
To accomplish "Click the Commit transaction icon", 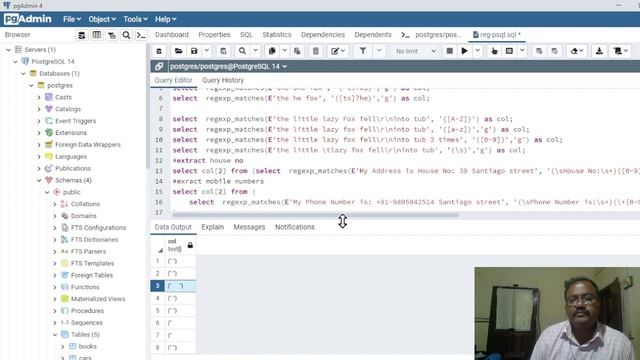I will click(539, 51).
